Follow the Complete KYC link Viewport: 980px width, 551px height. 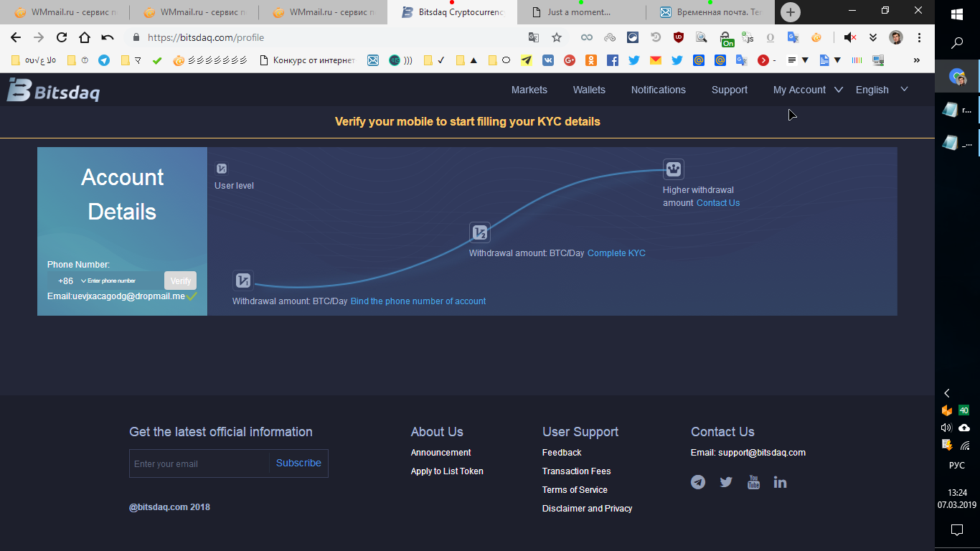(x=616, y=253)
